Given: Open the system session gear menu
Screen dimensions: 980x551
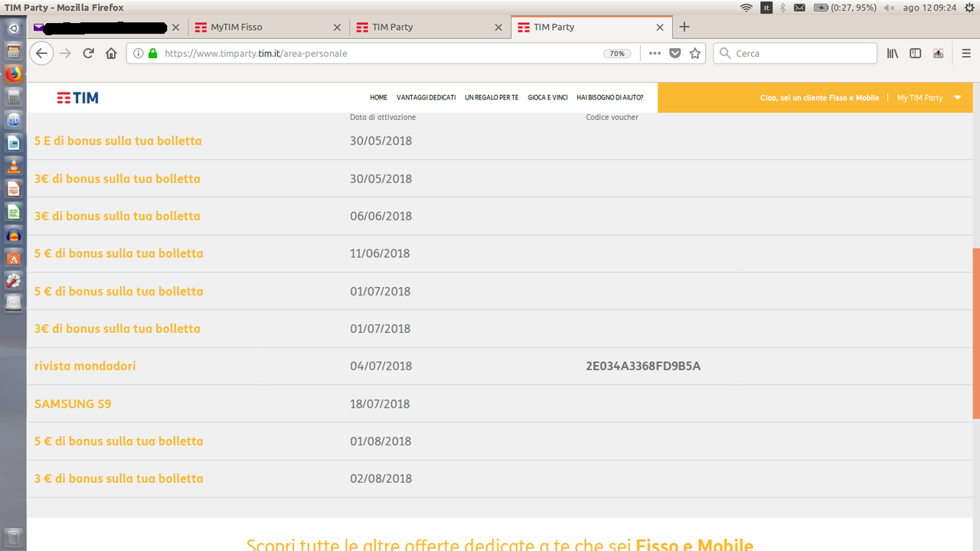Looking at the screenshot, I should click(969, 8).
